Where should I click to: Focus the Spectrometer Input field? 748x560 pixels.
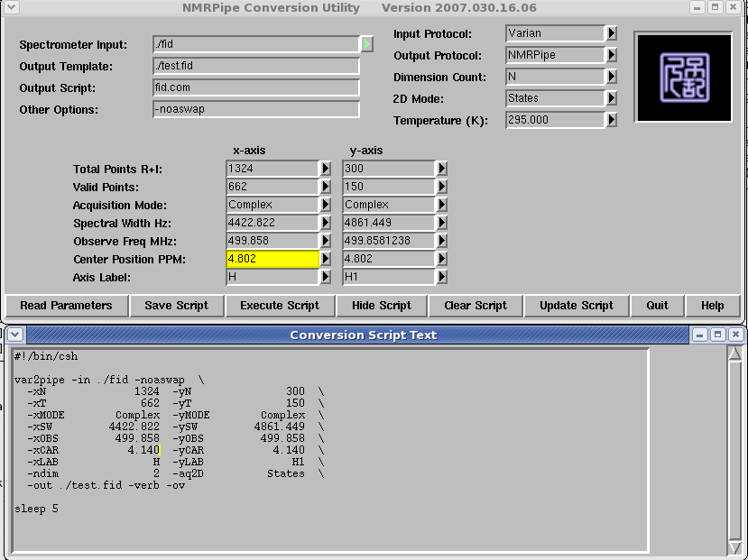click(x=256, y=44)
